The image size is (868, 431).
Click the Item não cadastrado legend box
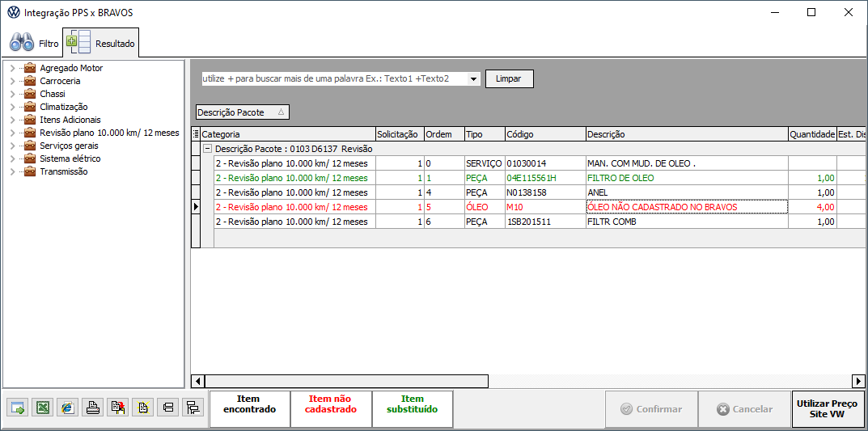point(331,409)
